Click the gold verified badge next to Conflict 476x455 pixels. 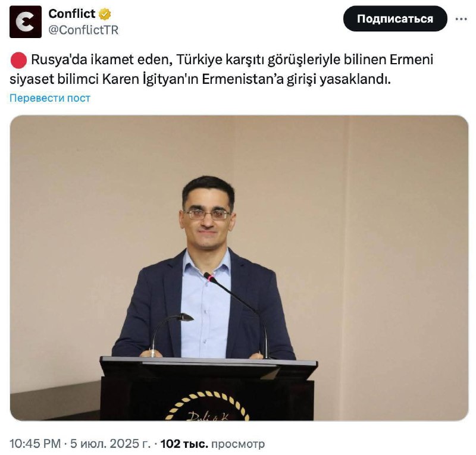coord(105,14)
